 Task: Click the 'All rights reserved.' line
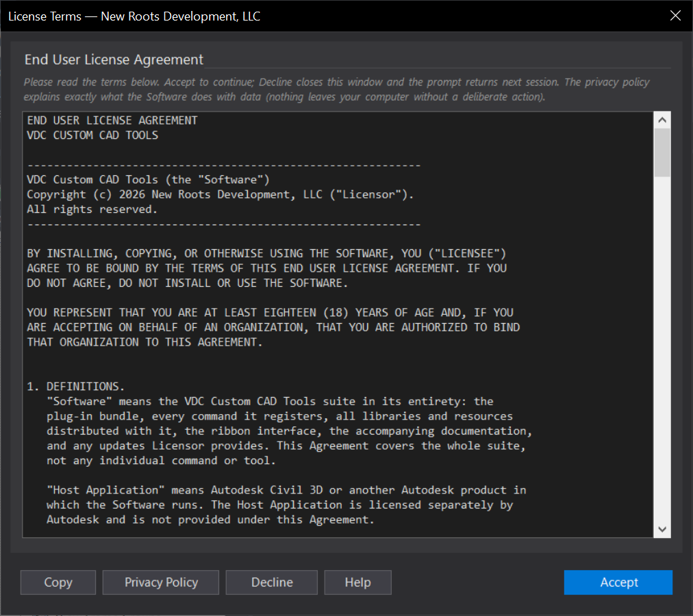[x=92, y=209]
